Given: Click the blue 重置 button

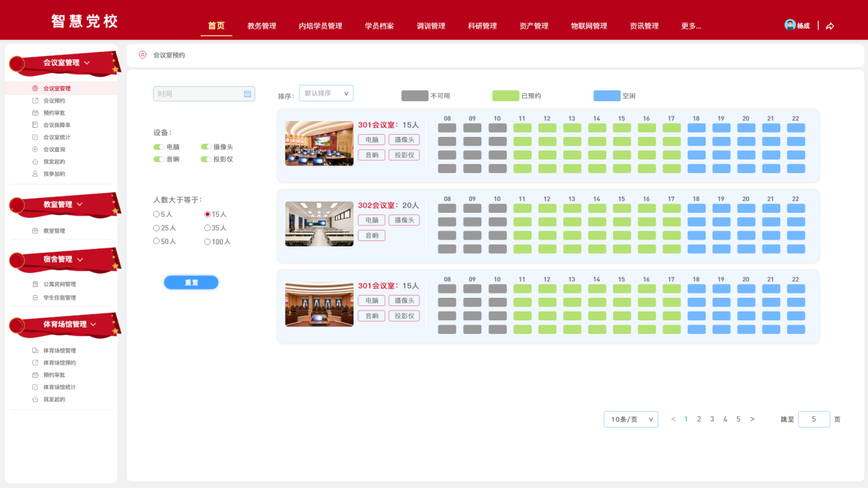Looking at the screenshot, I should click(191, 283).
